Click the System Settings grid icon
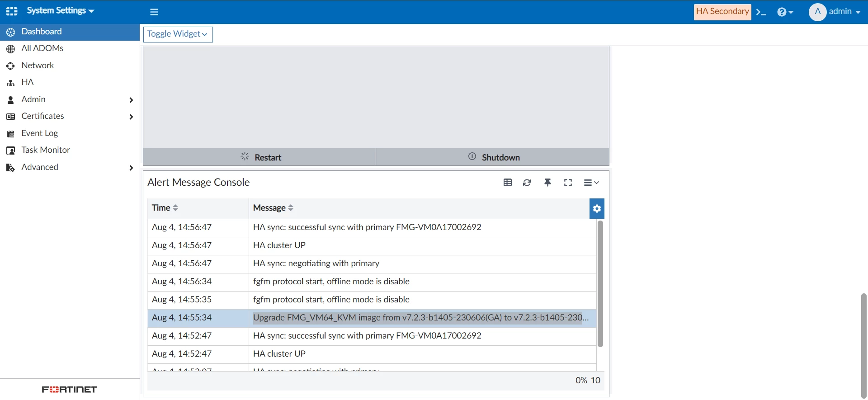 point(12,11)
